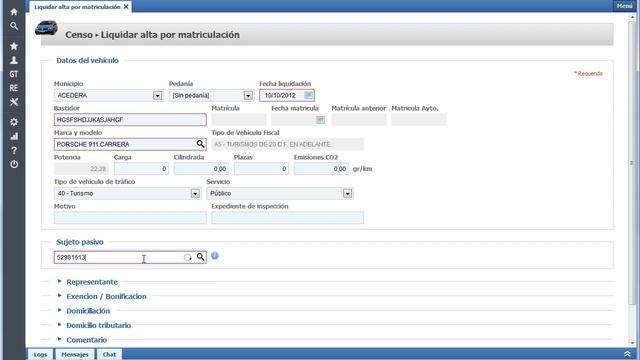Search Sujeto pasivo with magnifier
This screenshot has width=640, height=360.
[x=200, y=257]
